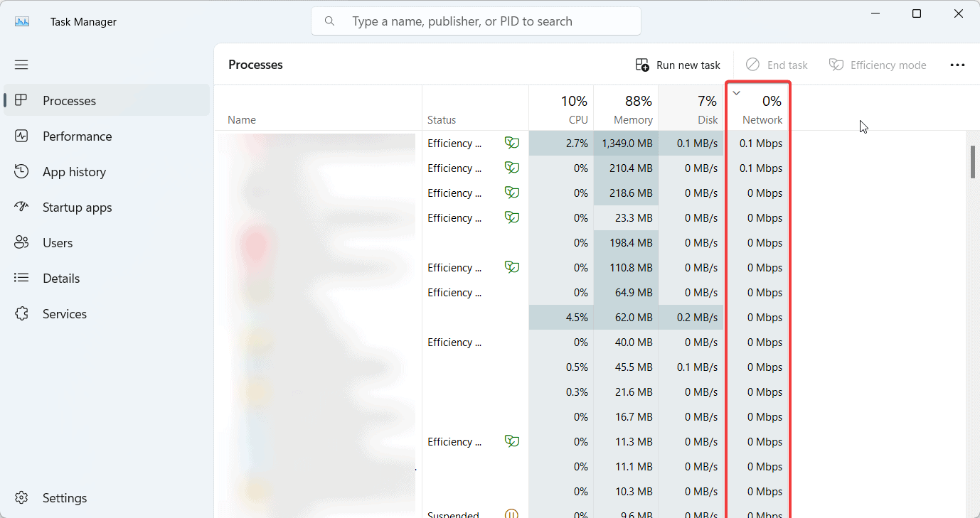Select the 0.2 MB/s disk cell

pos(691,318)
